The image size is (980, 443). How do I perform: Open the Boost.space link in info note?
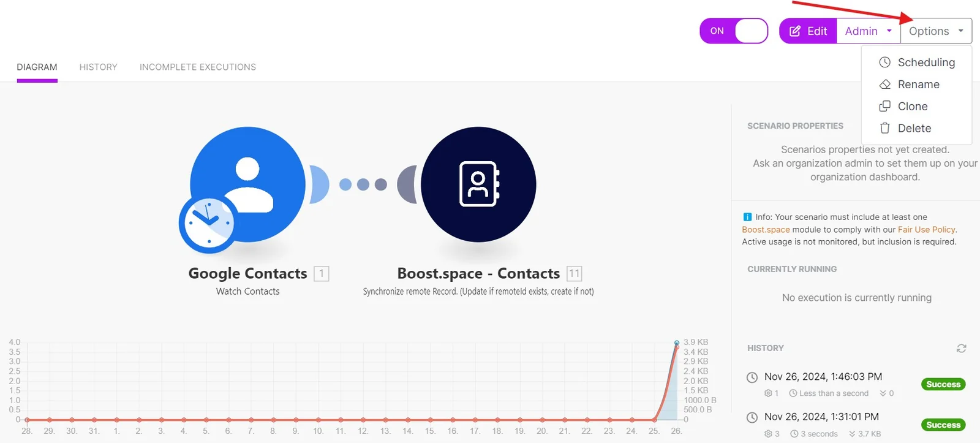(766, 230)
